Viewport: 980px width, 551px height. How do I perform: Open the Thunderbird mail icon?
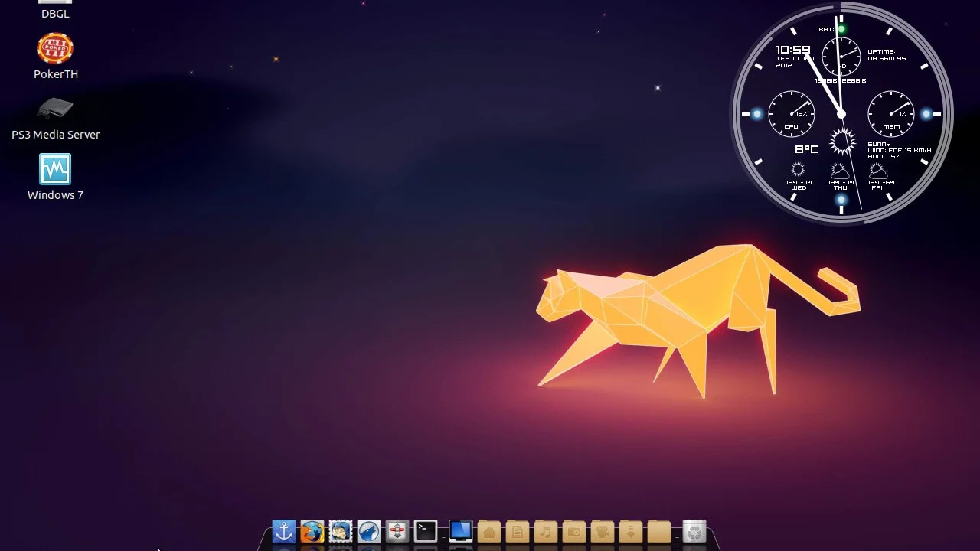[341, 532]
